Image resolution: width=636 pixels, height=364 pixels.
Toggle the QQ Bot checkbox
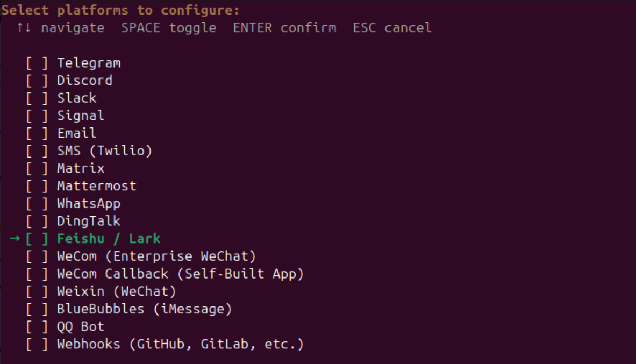[x=37, y=327]
